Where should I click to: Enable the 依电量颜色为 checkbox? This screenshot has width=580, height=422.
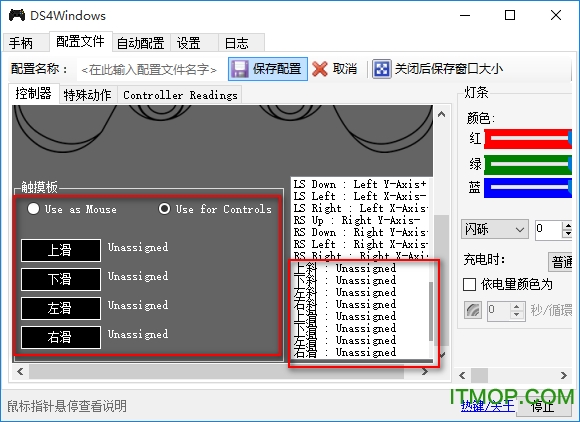click(469, 285)
